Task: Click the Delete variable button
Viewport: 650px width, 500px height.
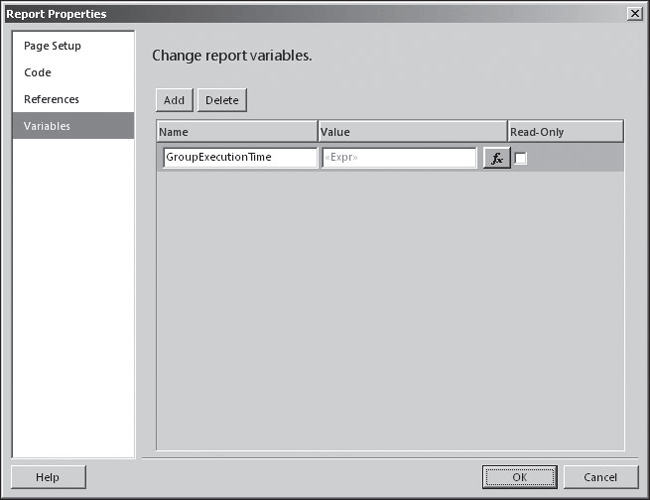Action: pos(222,100)
